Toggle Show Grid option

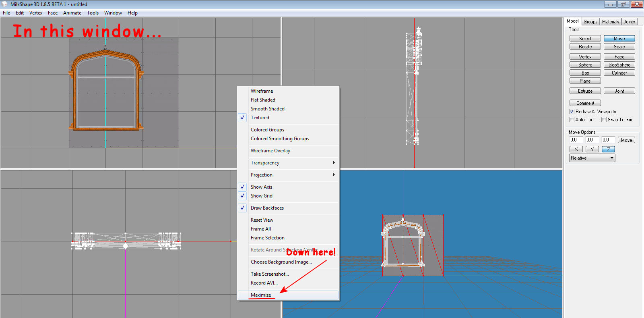[288, 196]
